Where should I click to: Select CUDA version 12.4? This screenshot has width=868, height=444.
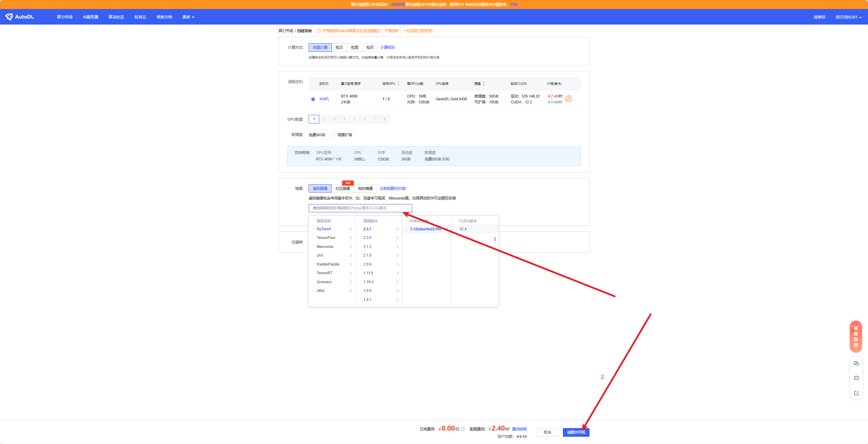(475, 229)
